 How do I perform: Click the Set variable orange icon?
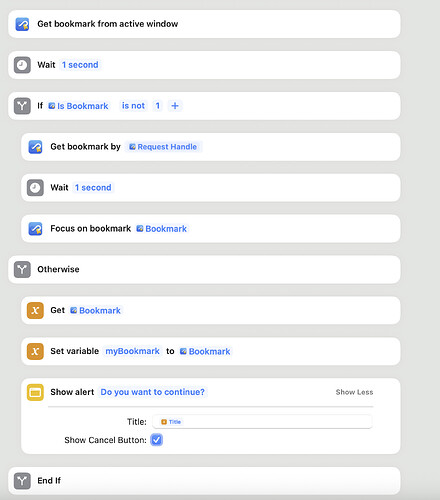point(35,351)
